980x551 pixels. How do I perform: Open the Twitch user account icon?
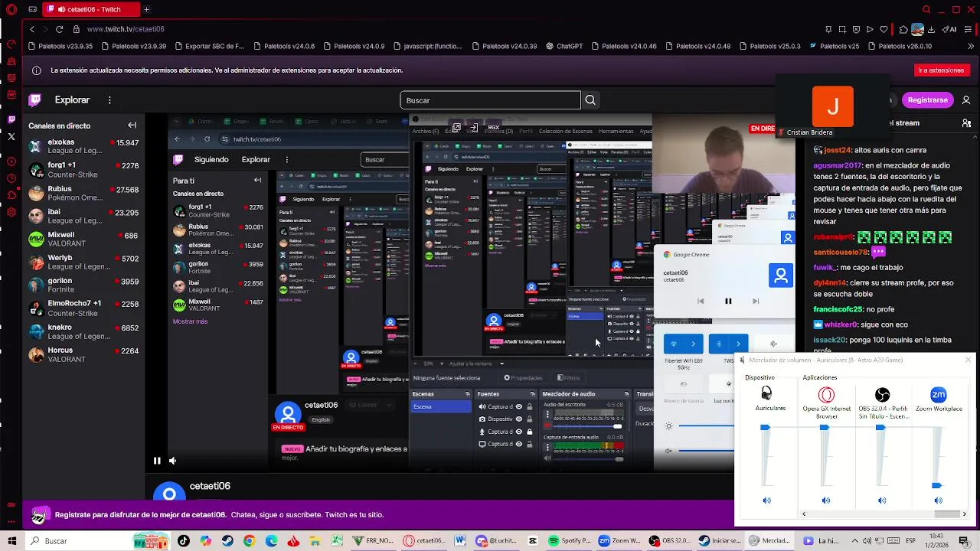[x=966, y=100]
